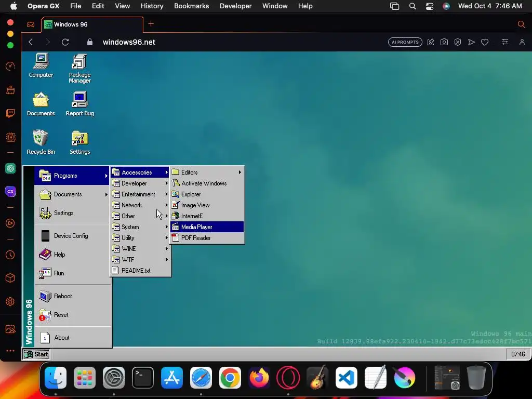Screen dimensions: 532x399
Task: Choose Device Config in the Start menu
Action: pos(72,236)
